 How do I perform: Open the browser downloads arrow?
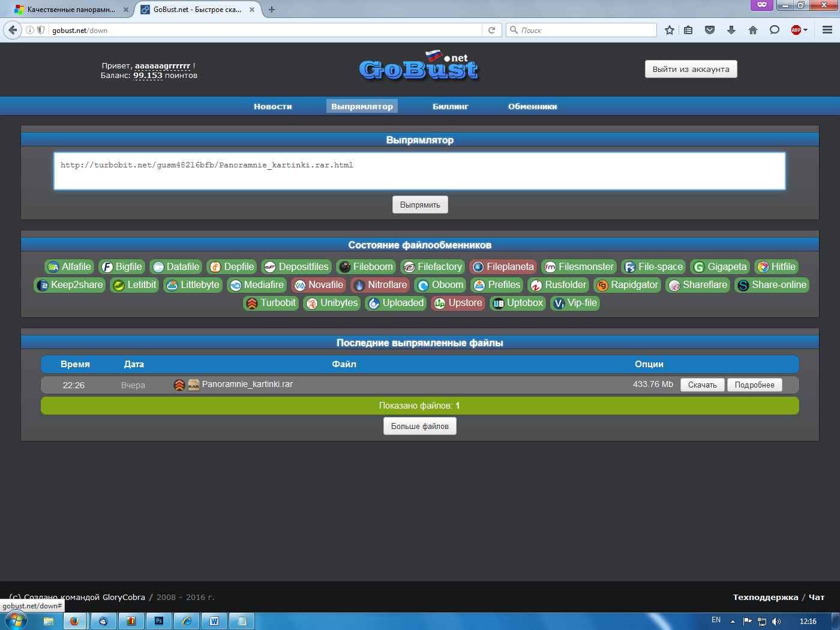[x=731, y=30]
